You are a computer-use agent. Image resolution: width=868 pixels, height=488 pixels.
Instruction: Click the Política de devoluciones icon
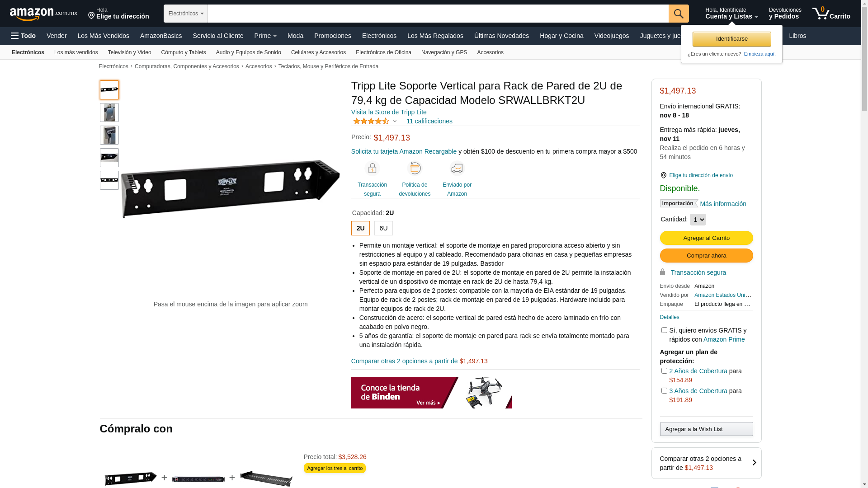coord(415,168)
